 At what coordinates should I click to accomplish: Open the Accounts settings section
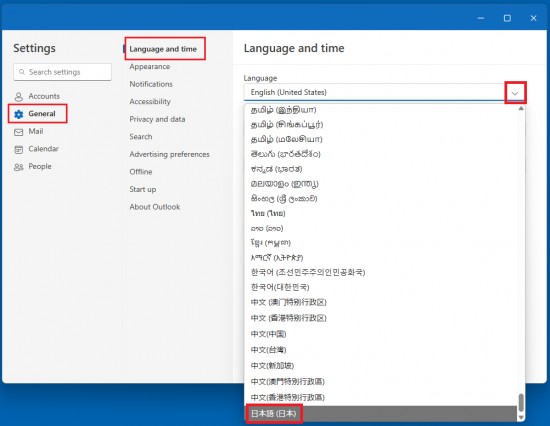(36, 96)
